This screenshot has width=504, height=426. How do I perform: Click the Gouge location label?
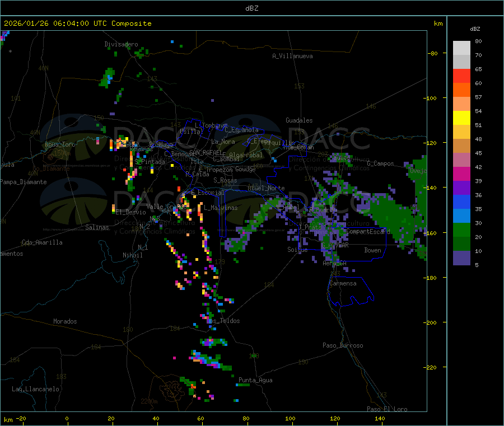click(245, 169)
